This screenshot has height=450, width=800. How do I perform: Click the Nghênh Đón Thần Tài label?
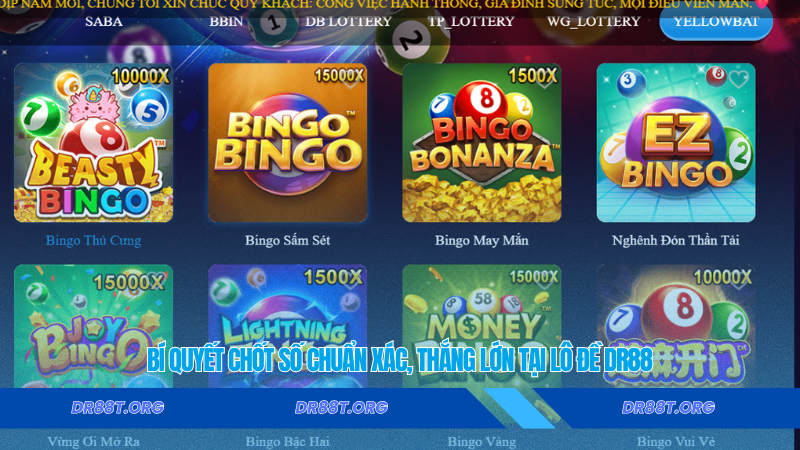676,240
